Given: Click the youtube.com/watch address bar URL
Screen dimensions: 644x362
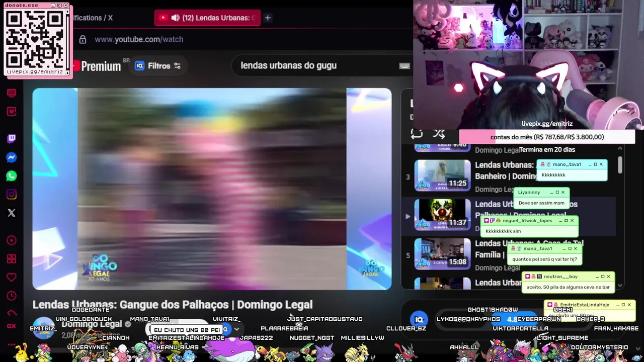Looking at the screenshot, I should point(139,39).
